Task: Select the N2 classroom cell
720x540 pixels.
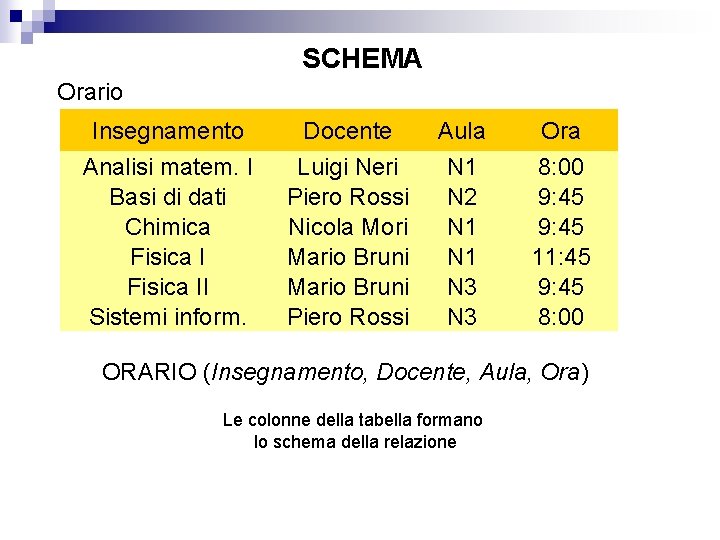Action: 462,197
